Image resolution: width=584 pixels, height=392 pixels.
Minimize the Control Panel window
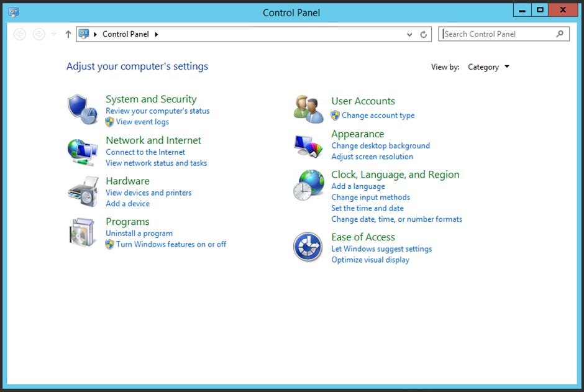[522, 11]
